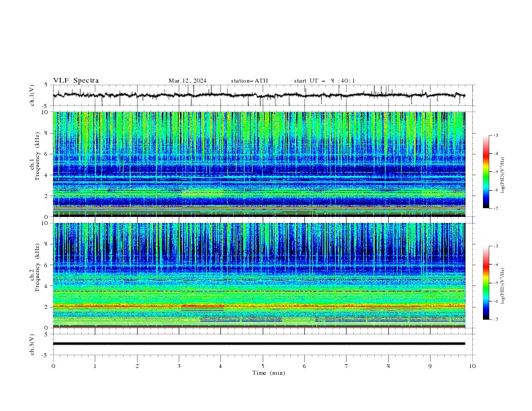The image size is (532, 411).
Task: Click the ch.1 waveform trace plot
Action: 259,95
